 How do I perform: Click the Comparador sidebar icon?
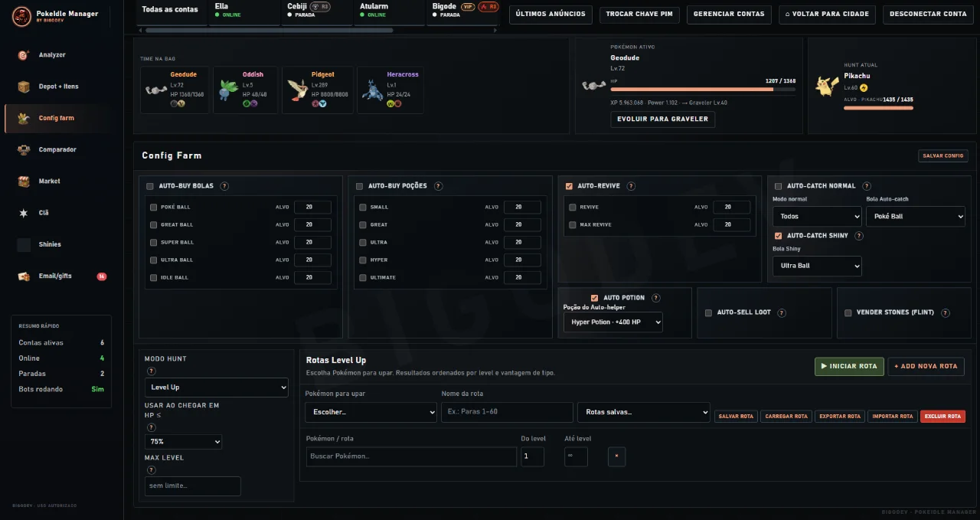point(23,149)
